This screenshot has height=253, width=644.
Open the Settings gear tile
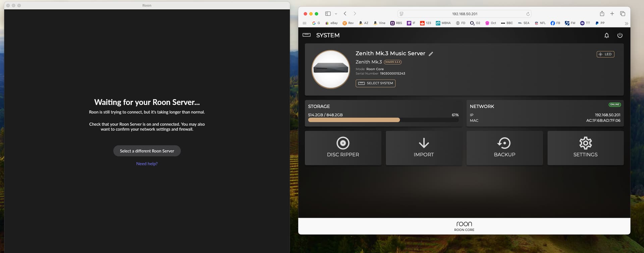[x=585, y=148]
